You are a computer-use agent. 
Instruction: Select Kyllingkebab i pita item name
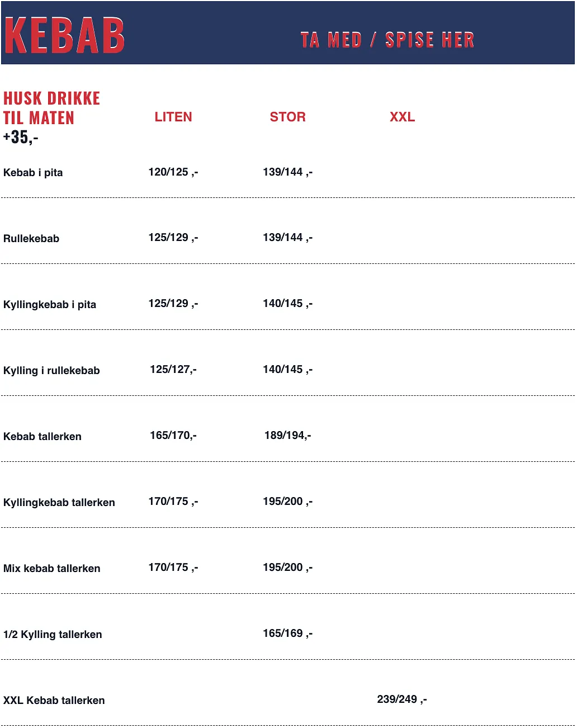tap(50, 305)
